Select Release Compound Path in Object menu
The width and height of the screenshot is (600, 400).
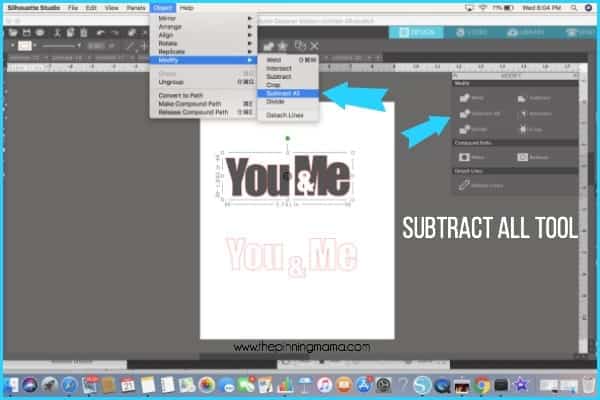pos(203,112)
